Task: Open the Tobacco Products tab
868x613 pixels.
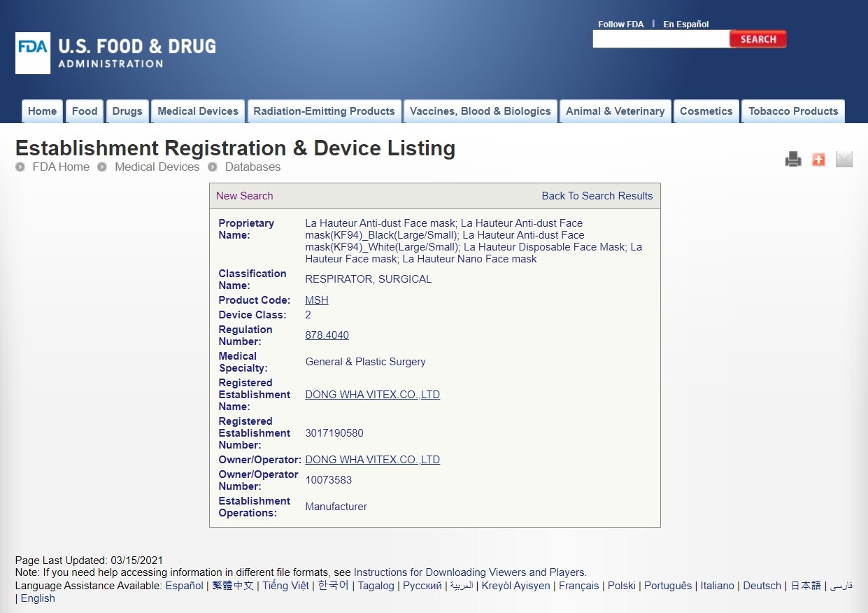Action: click(793, 111)
